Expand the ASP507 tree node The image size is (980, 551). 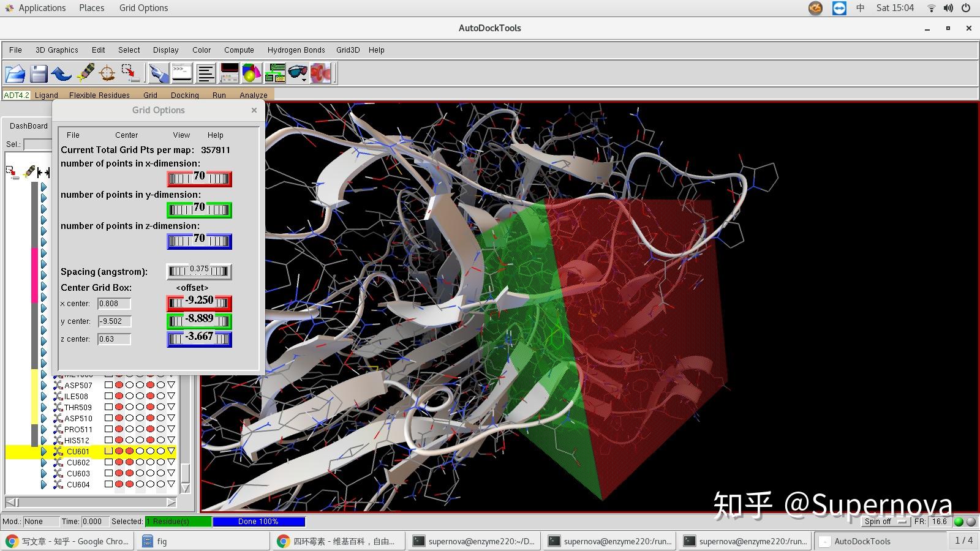click(43, 385)
